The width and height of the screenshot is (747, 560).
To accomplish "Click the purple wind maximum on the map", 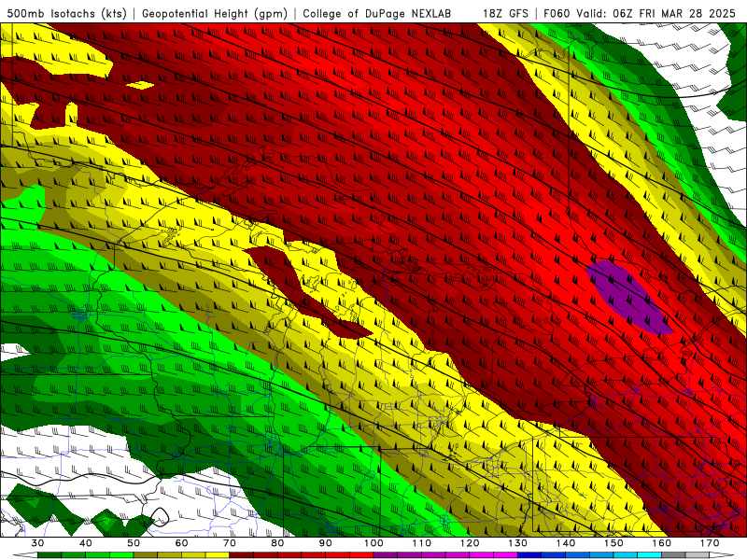I will pos(627,297).
